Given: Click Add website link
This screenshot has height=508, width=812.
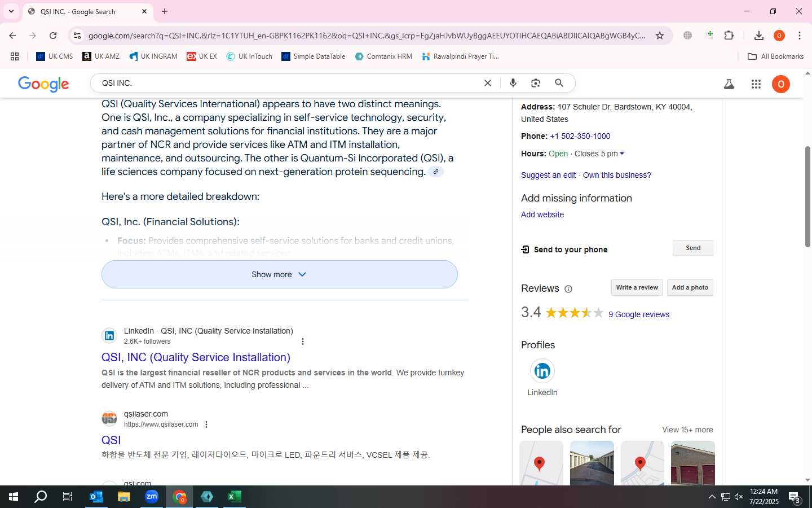Looking at the screenshot, I should (x=542, y=215).
